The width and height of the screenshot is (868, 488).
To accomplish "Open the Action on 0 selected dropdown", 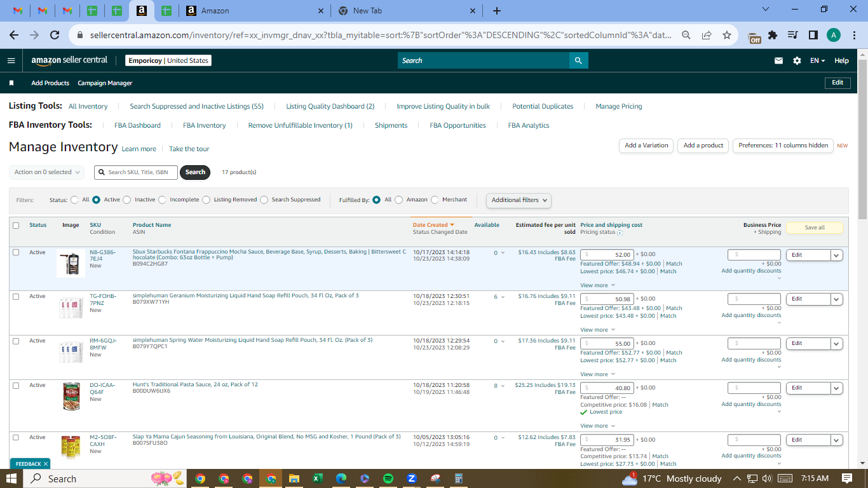I will pos(47,172).
